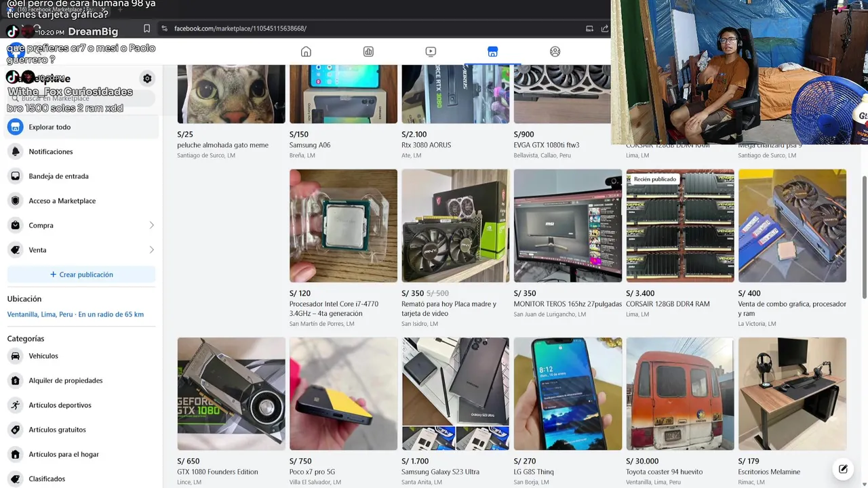This screenshot has height=488, width=868.
Task: Open the Reels/stats icon in top navigation
Action: click(x=368, y=52)
